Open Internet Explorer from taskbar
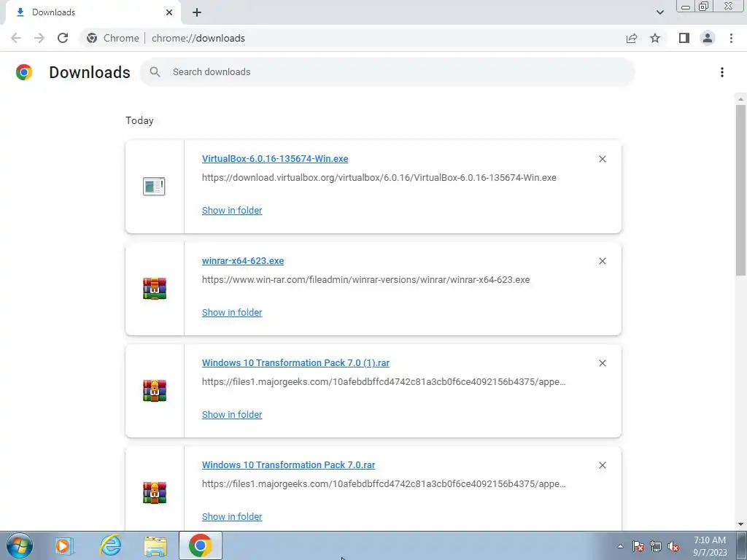Image resolution: width=747 pixels, height=560 pixels. (x=110, y=545)
